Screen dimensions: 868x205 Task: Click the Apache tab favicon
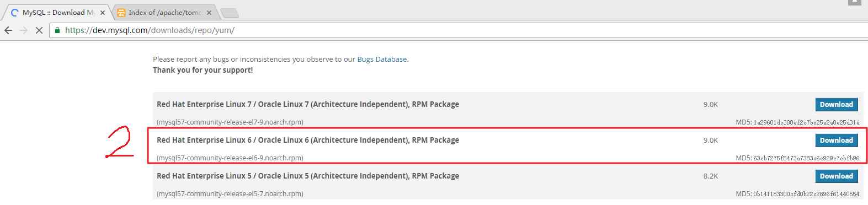[121, 13]
